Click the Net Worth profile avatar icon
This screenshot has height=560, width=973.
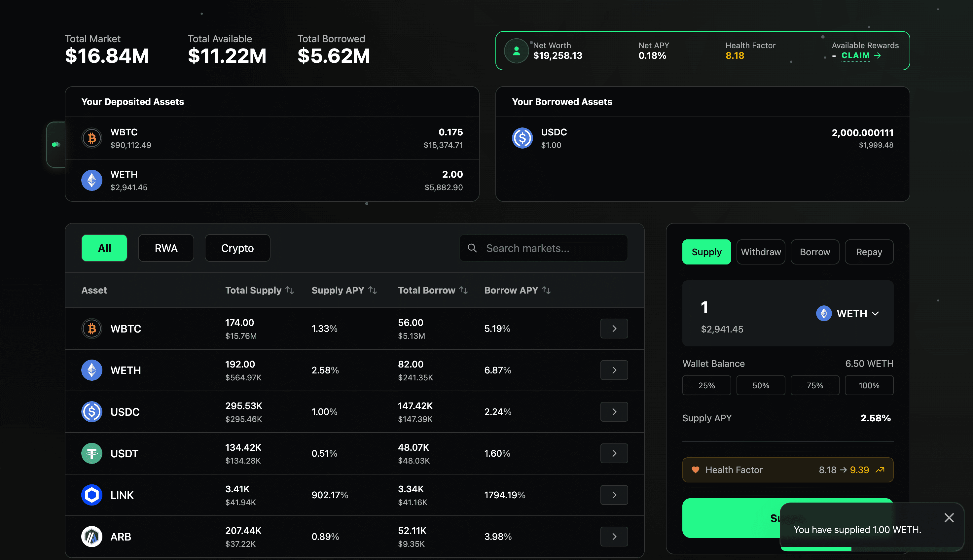point(516,51)
